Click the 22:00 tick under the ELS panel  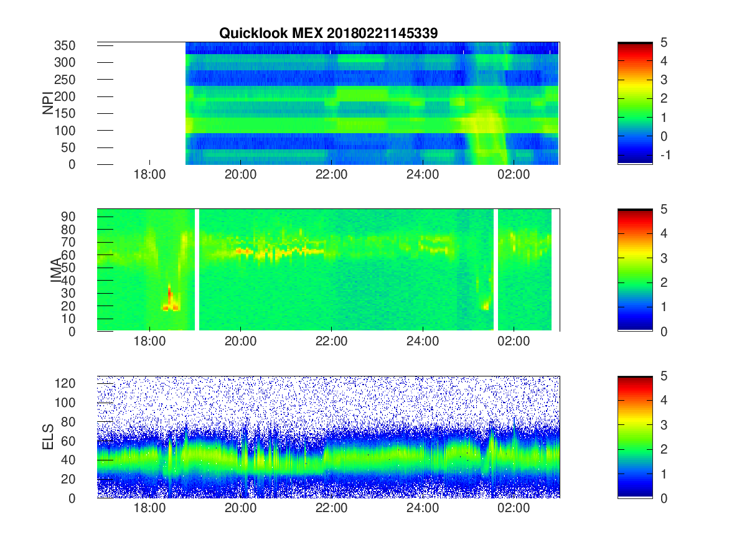click(331, 508)
